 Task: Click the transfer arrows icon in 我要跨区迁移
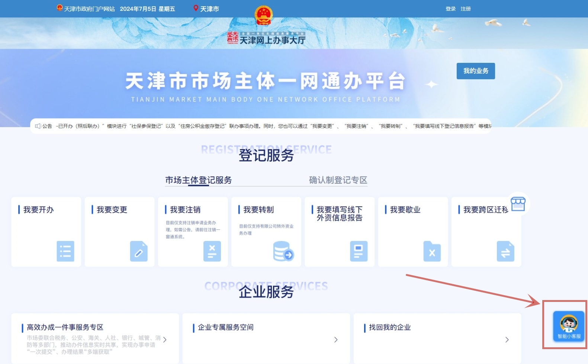[x=505, y=251]
